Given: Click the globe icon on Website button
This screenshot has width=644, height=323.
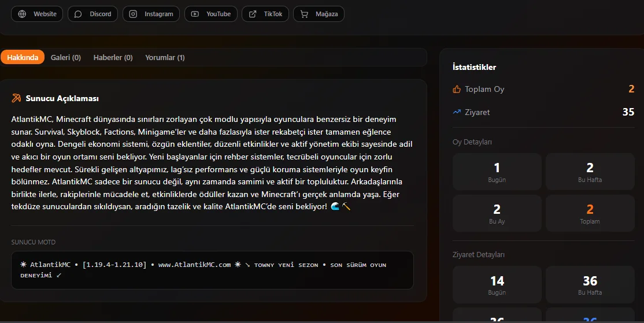Looking at the screenshot, I should [x=22, y=14].
